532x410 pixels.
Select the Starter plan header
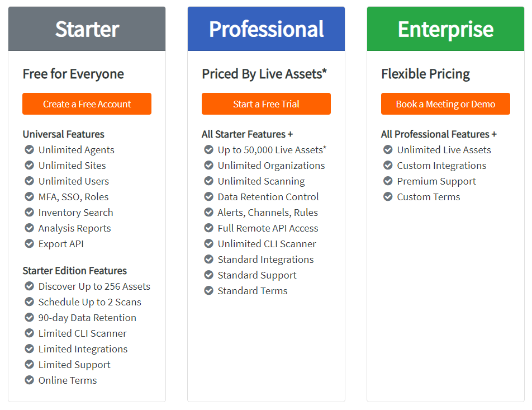[87, 29]
